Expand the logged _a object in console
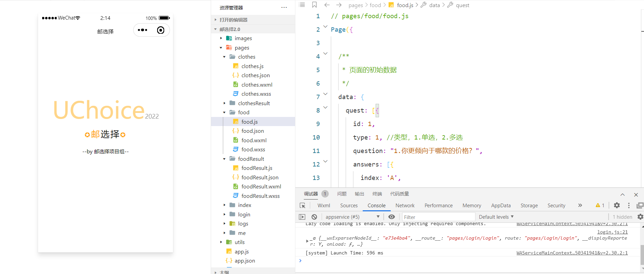Image resolution: width=644 pixels, height=274 pixels. 307,241
